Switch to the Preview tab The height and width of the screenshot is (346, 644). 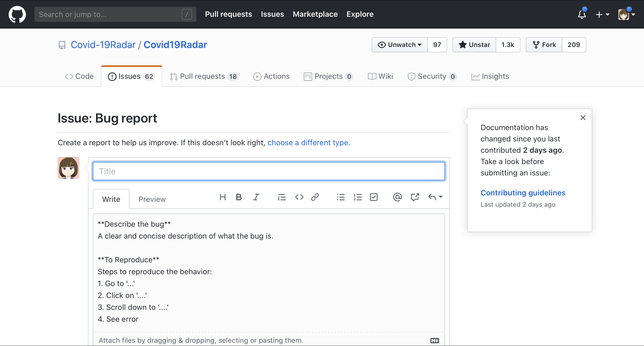152,199
